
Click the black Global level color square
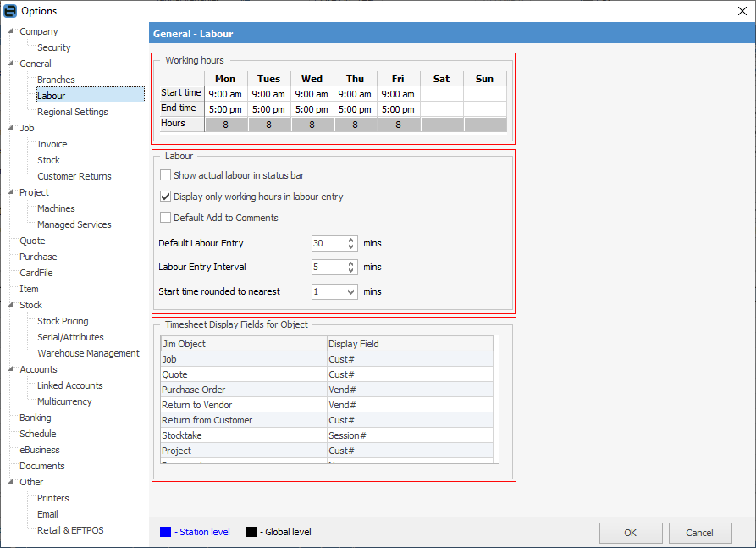tap(251, 532)
